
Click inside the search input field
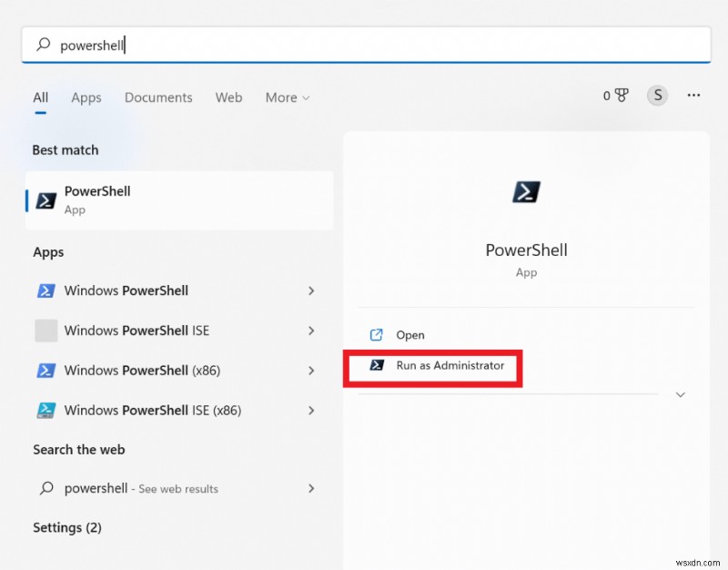pos(182,44)
